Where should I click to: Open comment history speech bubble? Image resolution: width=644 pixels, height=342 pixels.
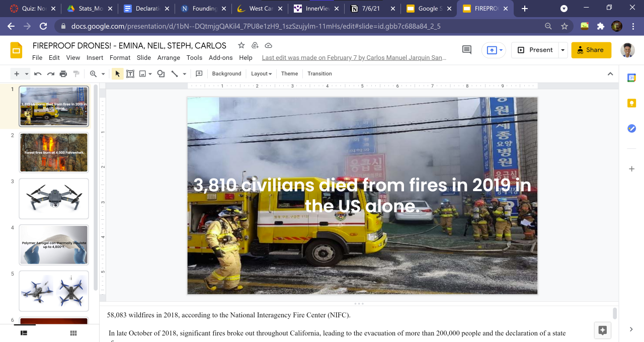point(467,50)
